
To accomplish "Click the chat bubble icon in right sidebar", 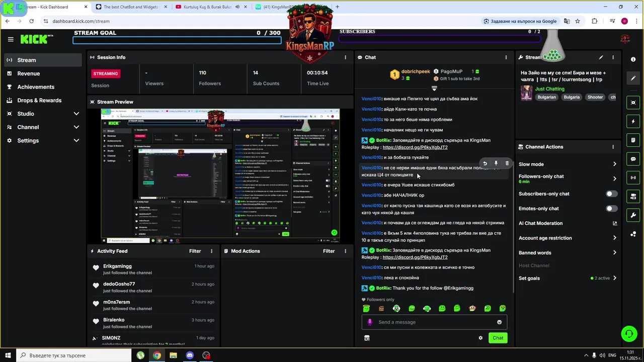I will point(633,159).
